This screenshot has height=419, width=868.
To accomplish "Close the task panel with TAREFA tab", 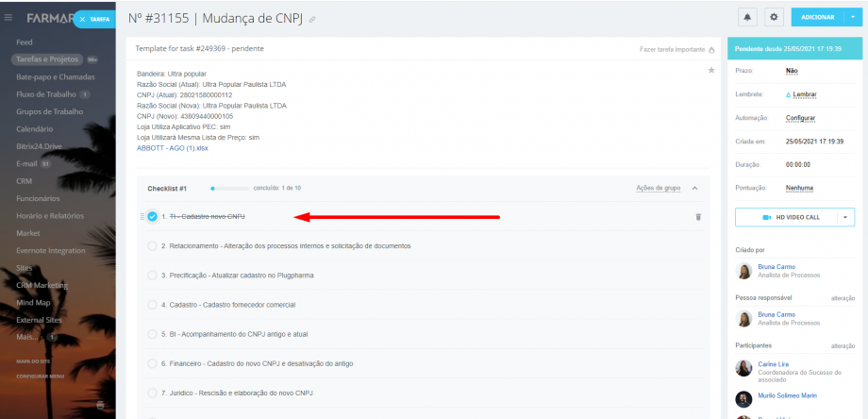I will (x=94, y=19).
